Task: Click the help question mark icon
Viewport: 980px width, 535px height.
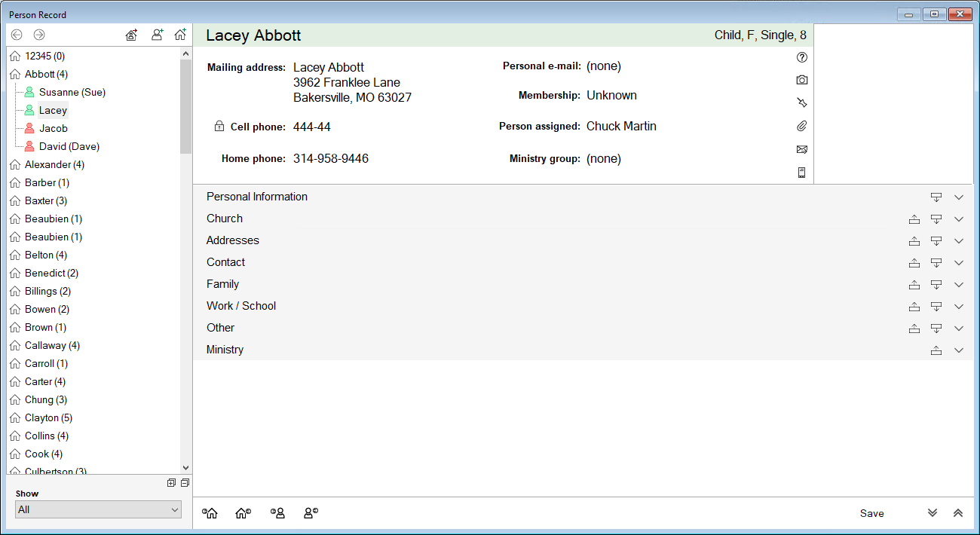Action: tap(801, 57)
